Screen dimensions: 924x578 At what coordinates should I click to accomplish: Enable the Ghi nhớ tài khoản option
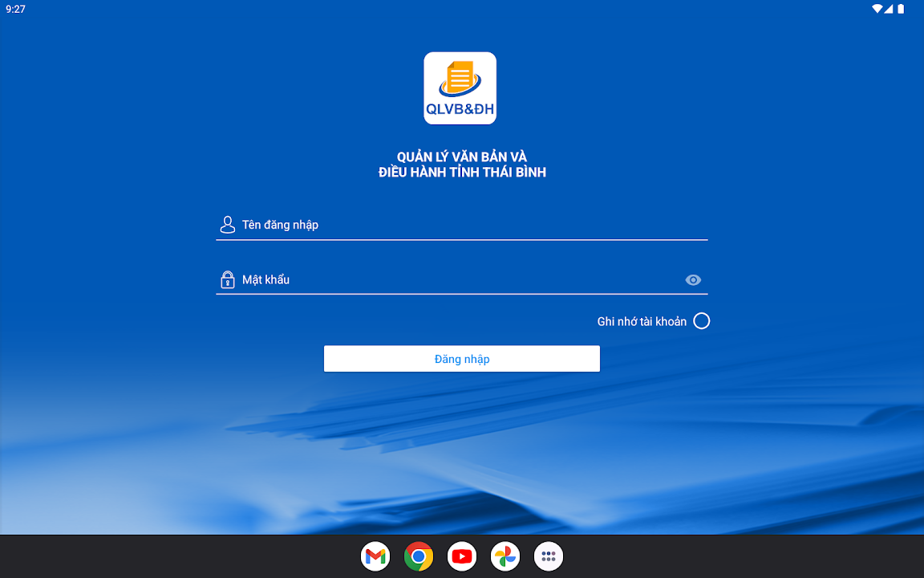701,321
